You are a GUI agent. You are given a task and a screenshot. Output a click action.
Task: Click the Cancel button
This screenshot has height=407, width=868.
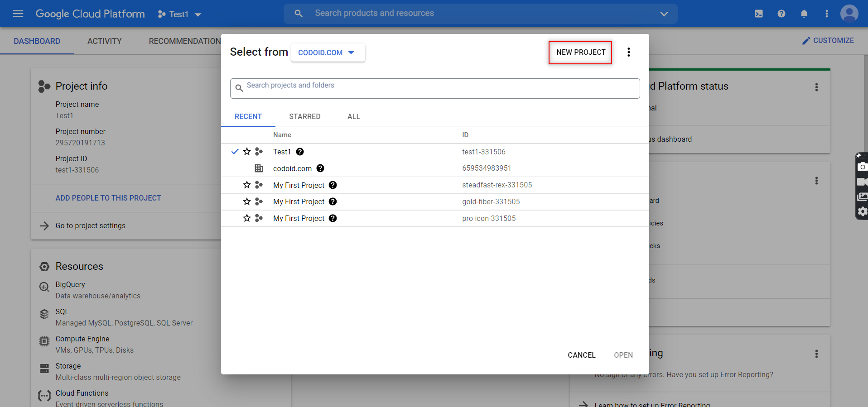(582, 355)
